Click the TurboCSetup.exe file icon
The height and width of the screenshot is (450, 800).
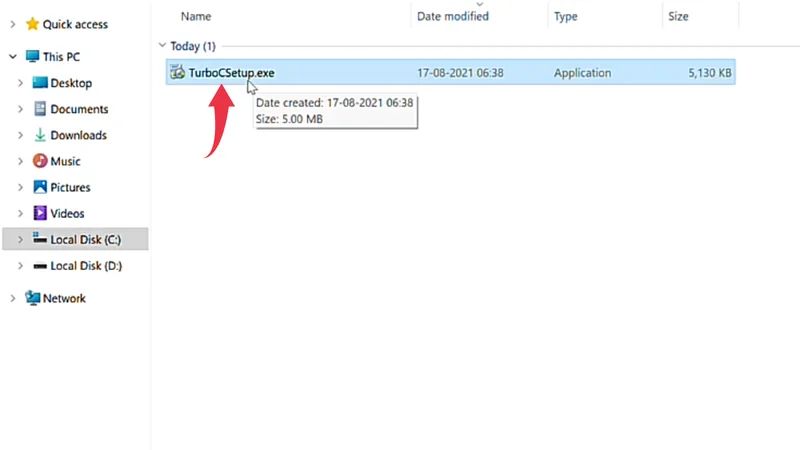[177, 72]
